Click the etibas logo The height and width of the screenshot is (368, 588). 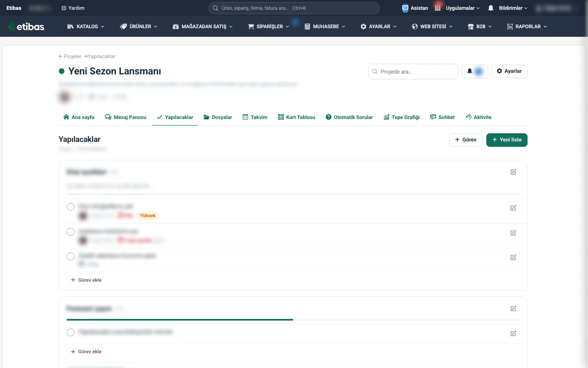pos(26,27)
